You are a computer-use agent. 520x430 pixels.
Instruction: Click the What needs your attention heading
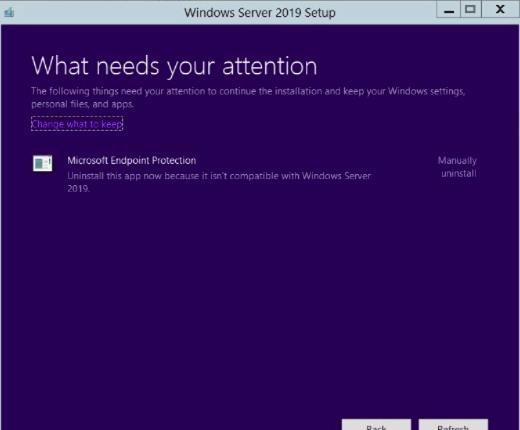[x=174, y=66]
